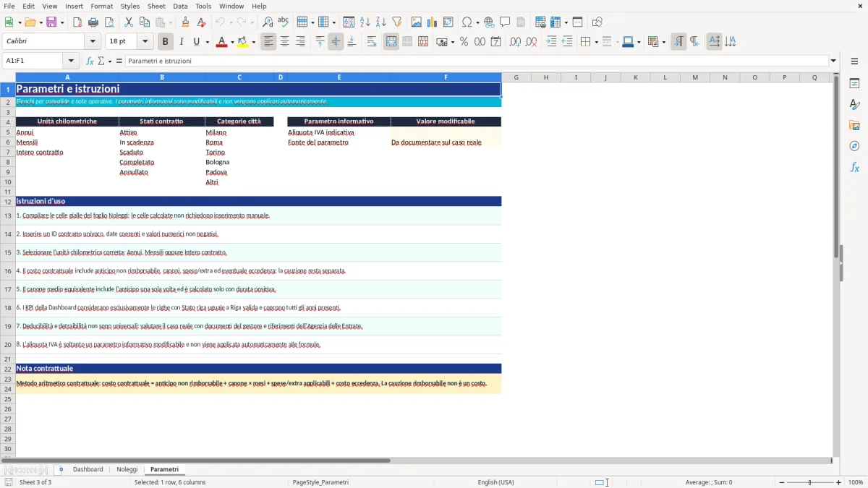The image size is (868, 488).
Task: Add a decimal place
Action: pyautogui.click(x=515, y=42)
